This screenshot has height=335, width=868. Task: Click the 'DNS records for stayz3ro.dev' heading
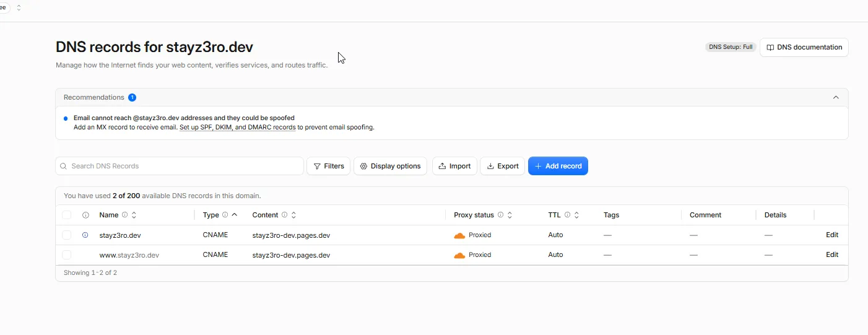[x=154, y=47]
